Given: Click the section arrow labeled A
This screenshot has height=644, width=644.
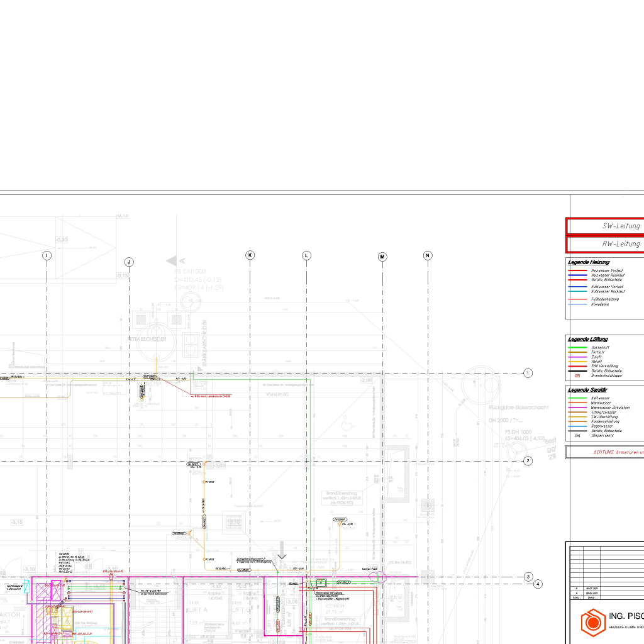Looking at the screenshot, I should click(x=176, y=260).
